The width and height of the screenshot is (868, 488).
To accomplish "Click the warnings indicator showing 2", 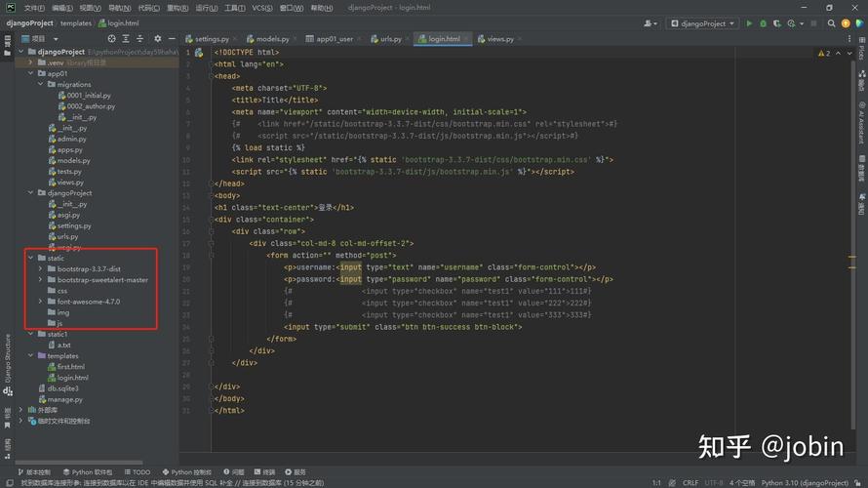I will (824, 53).
